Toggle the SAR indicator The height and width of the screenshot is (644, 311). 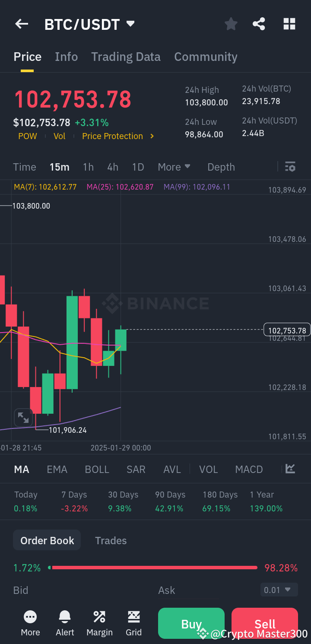click(136, 470)
